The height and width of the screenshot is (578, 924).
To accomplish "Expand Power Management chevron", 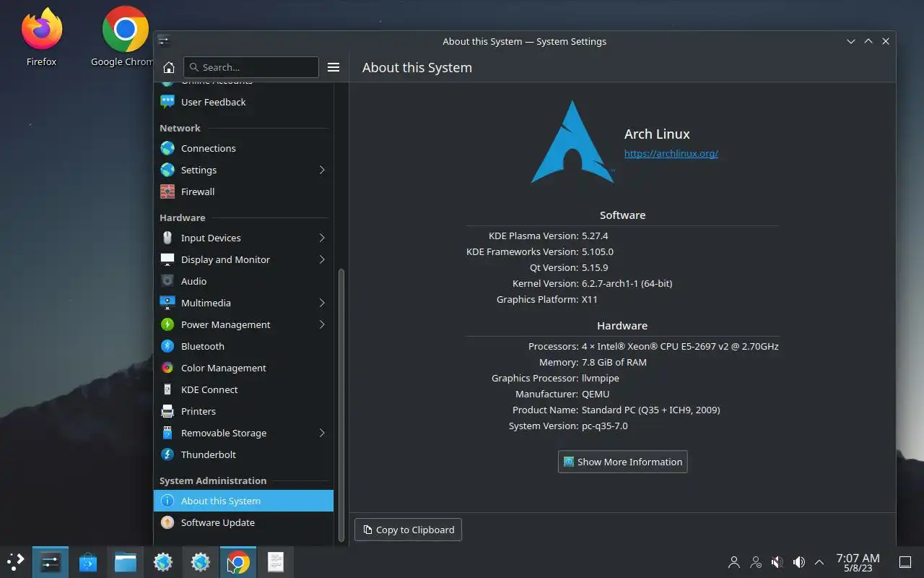I will 322,324.
